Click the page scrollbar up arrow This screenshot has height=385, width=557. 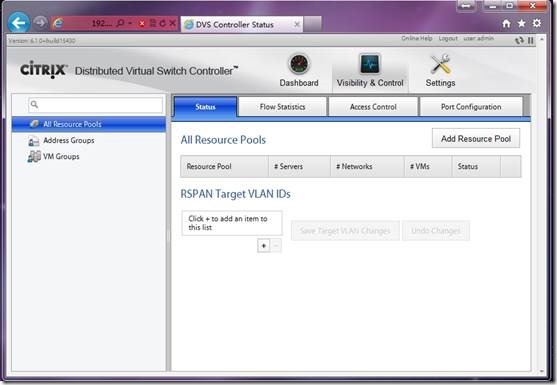coord(542,39)
